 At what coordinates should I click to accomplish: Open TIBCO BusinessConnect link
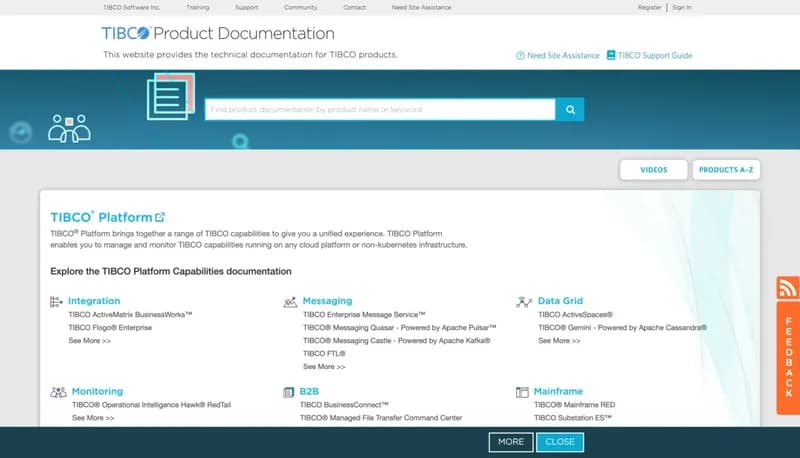[x=344, y=405]
